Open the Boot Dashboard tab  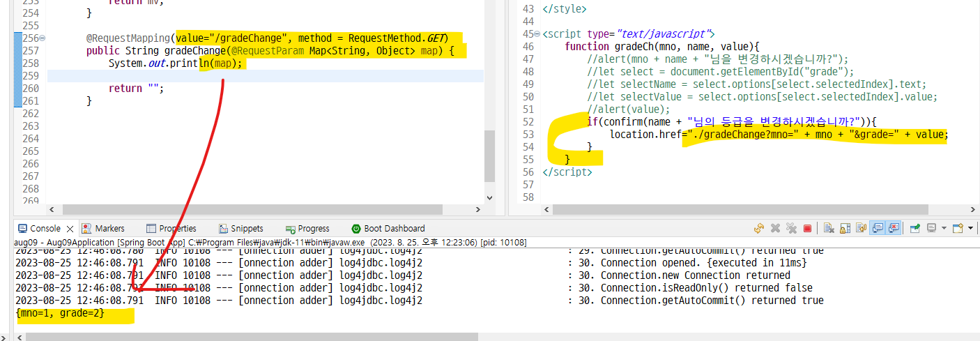tap(388, 228)
